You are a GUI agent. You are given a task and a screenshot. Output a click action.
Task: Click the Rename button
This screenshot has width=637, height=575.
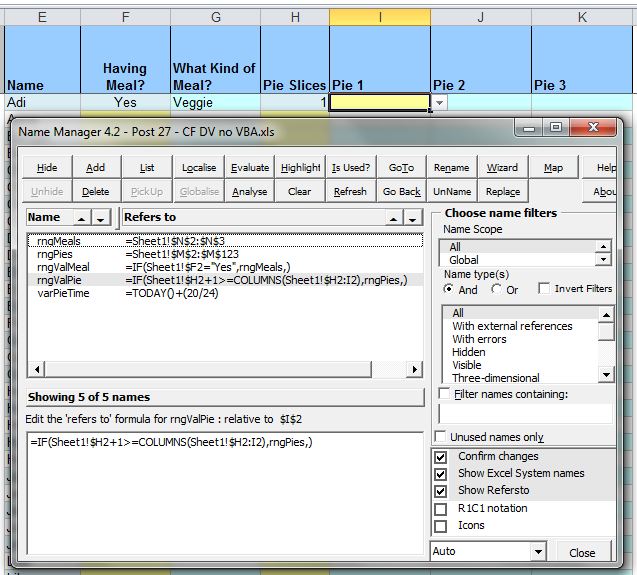click(x=452, y=167)
